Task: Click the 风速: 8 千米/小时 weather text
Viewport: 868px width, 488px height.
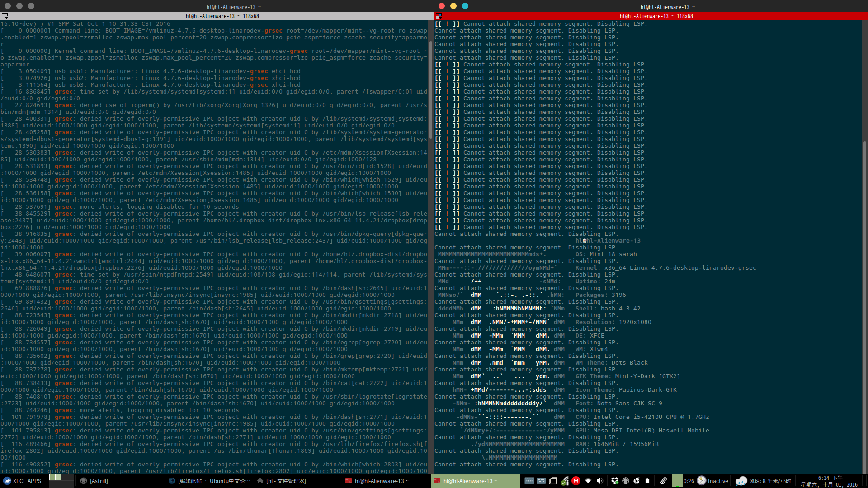Action: tap(770, 481)
